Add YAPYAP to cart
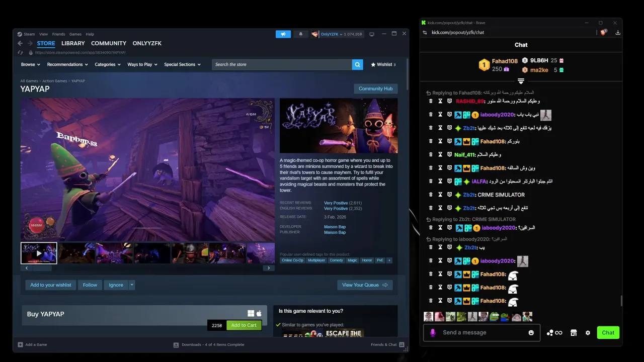 (x=244, y=325)
